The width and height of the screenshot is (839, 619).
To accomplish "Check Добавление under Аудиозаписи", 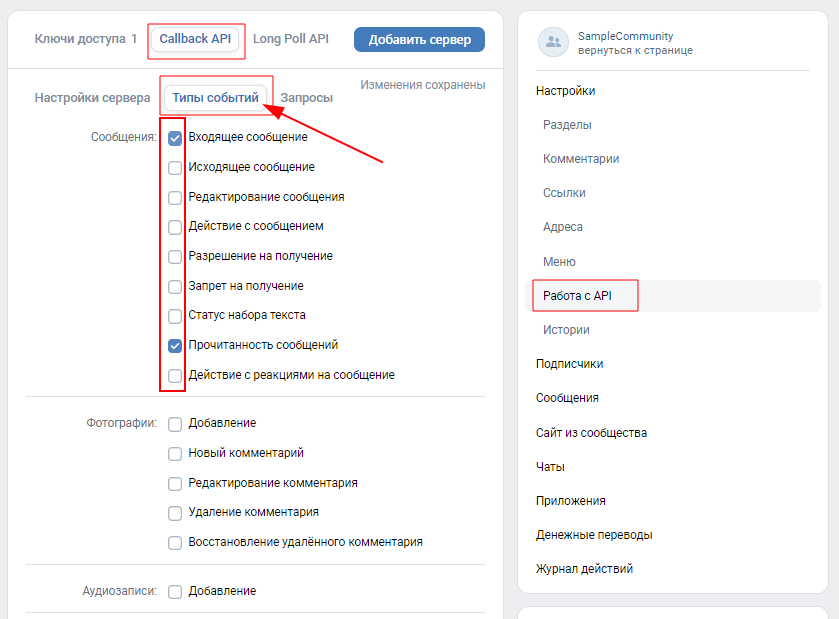I will (175, 592).
